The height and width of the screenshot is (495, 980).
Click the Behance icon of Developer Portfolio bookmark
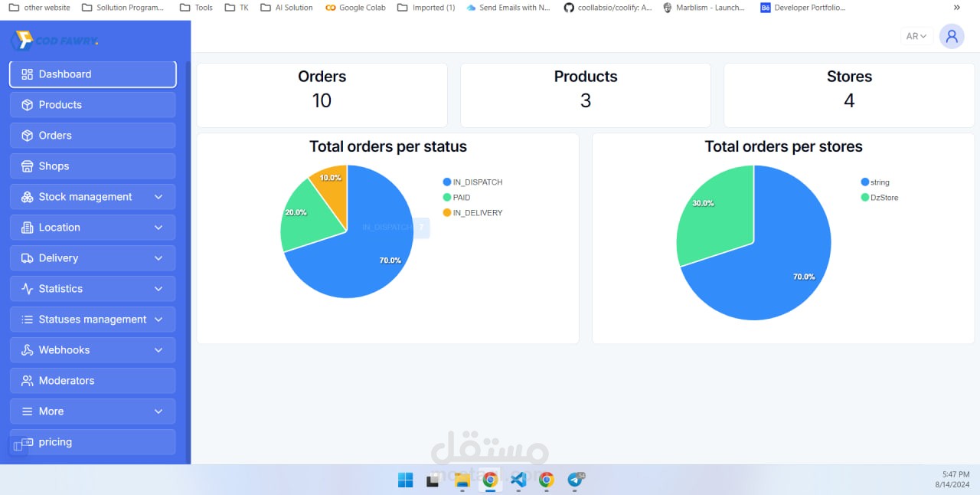pos(765,8)
